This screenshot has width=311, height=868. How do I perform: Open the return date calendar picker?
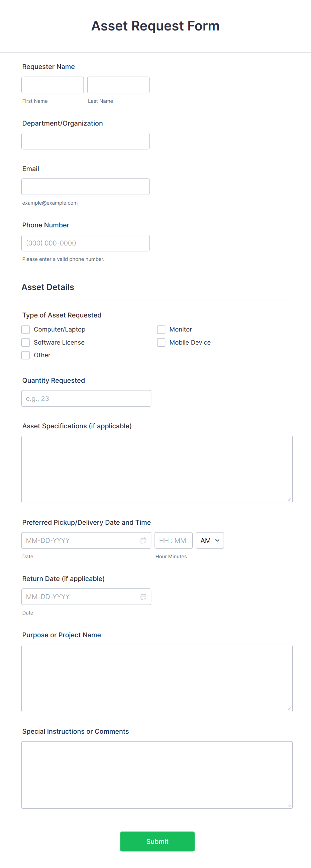click(143, 596)
